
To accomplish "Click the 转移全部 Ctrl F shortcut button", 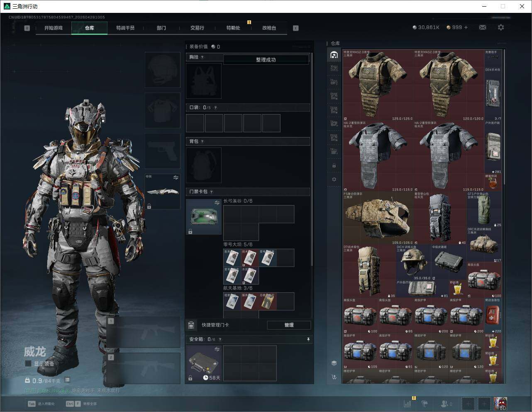I will pyautogui.click(x=81, y=404).
